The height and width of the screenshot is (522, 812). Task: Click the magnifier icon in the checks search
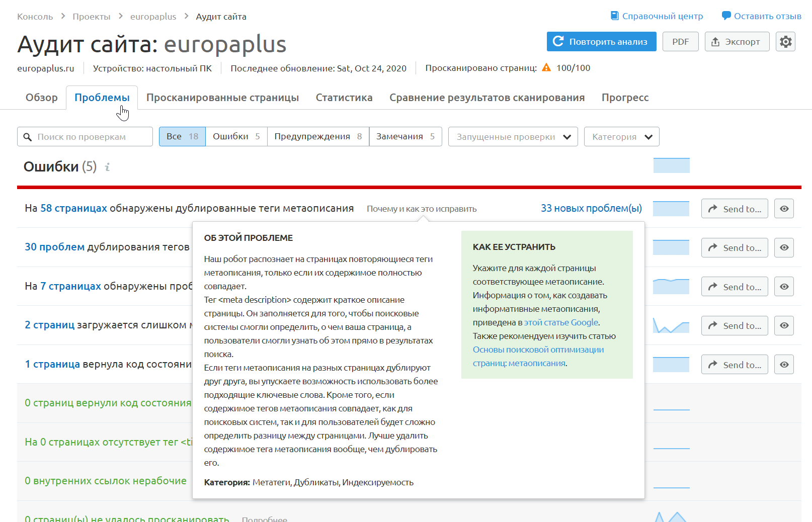[28, 137]
